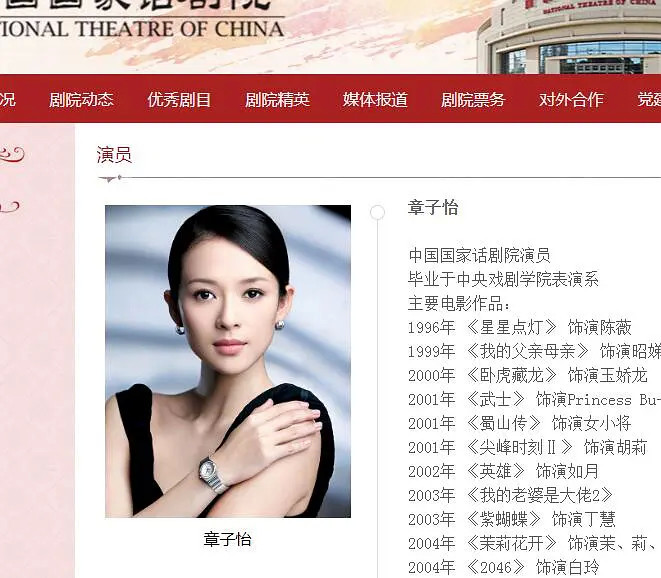Image resolution: width=661 pixels, height=578 pixels.
Task: Go to 剧院精英 section
Action: tap(277, 100)
